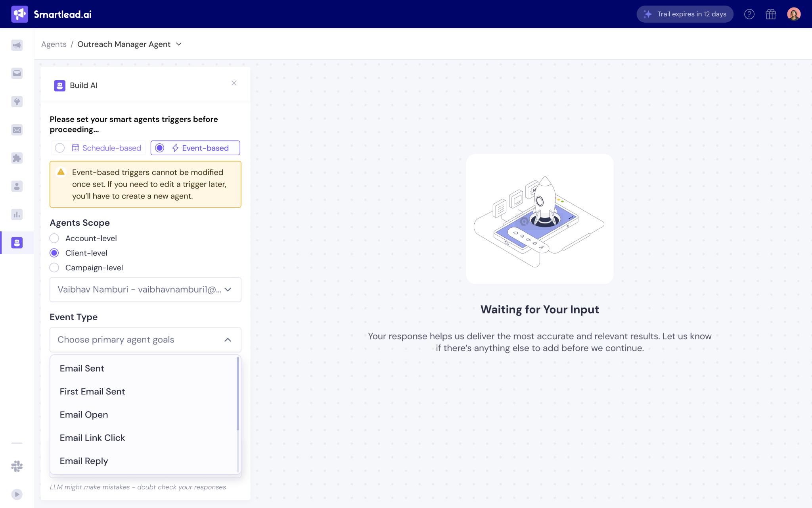Click the gift box icon in header
The width and height of the screenshot is (812, 508).
click(x=771, y=14)
